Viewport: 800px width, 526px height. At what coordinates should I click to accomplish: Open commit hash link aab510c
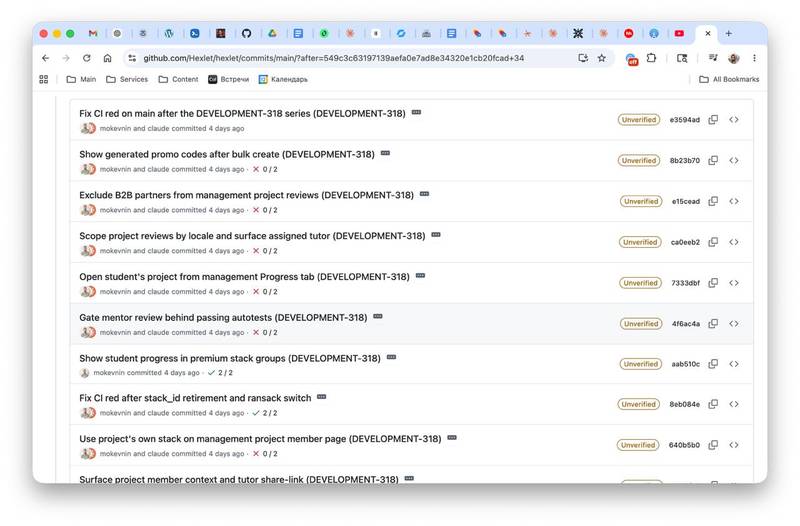pyautogui.click(x=686, y=364)
